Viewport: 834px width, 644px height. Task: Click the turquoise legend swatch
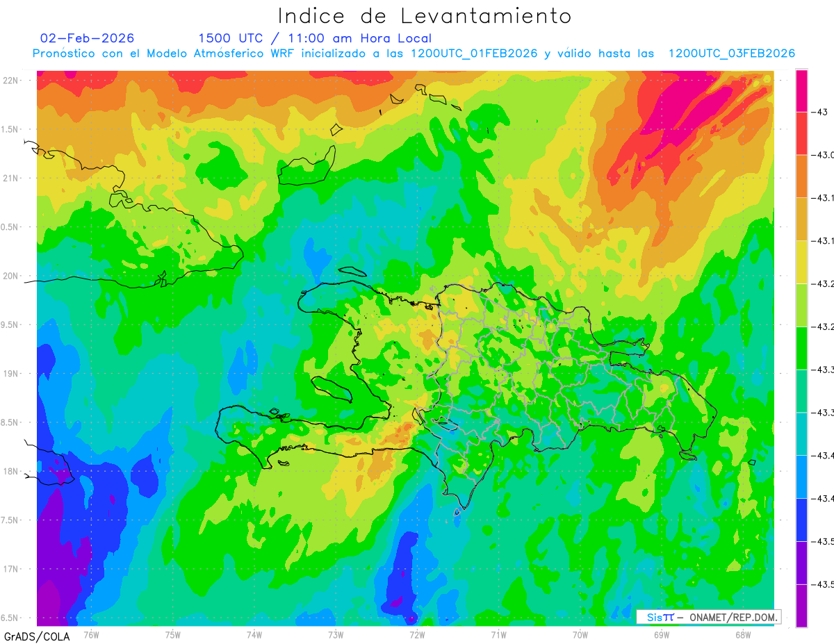point(801,434)
